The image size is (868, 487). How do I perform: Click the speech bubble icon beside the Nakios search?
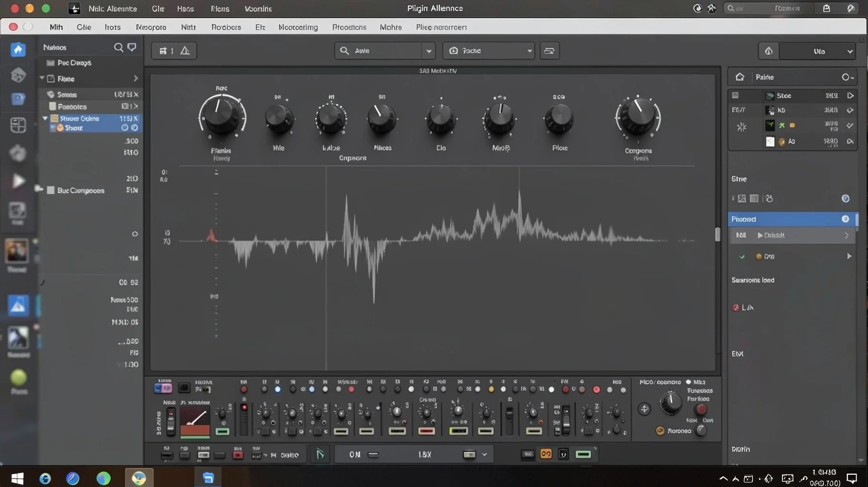tap(132, 47)
